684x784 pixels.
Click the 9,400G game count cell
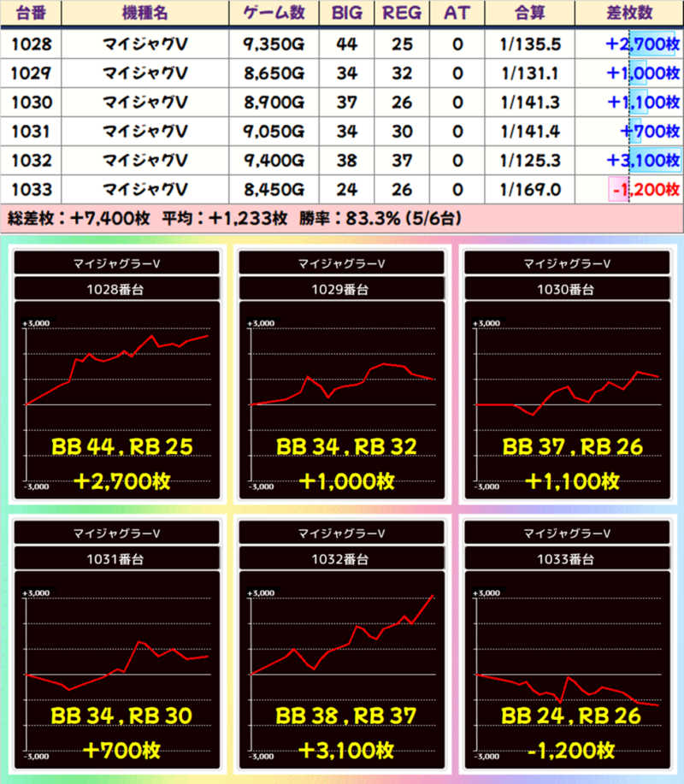(x=274, y=160)
